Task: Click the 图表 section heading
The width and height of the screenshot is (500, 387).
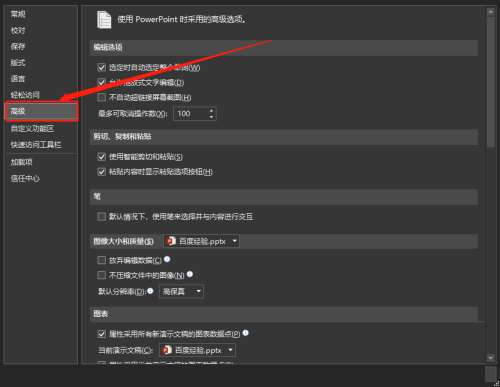Action: [x=101, y=313]
